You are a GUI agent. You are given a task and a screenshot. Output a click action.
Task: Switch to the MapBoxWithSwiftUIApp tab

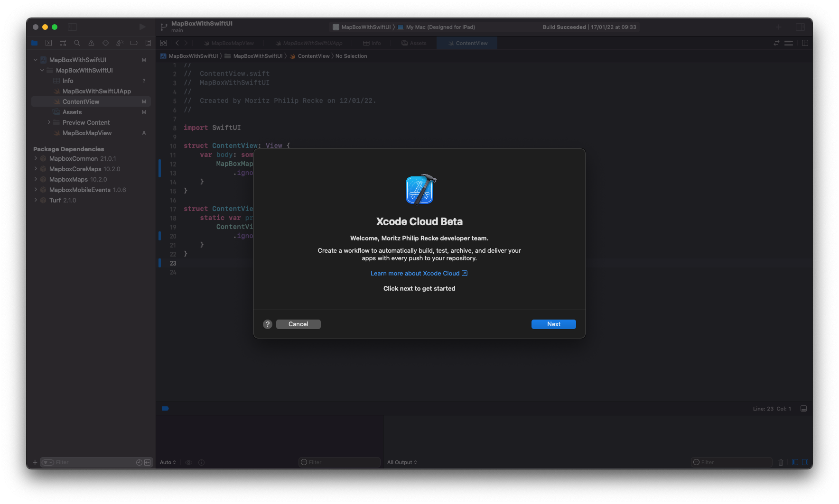click(x=309, y=43)
